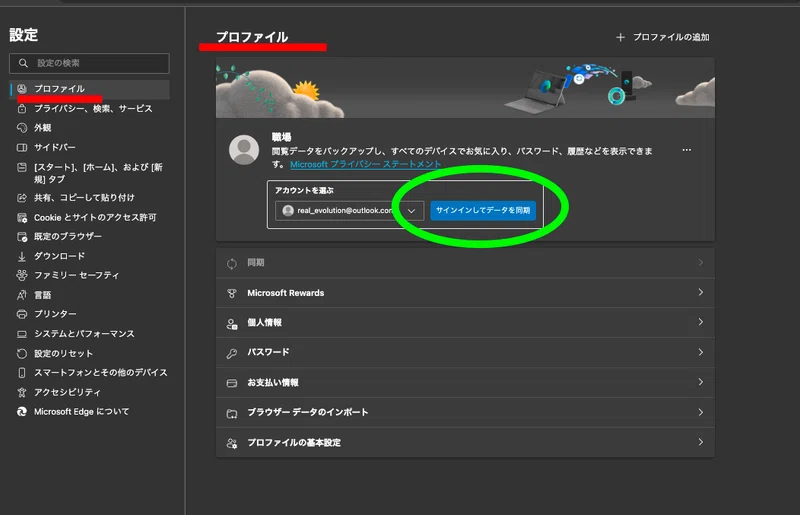Click the 外観 appearance icon
The width and height of the screenshot is (800, 515).
[x=22, y=128]
